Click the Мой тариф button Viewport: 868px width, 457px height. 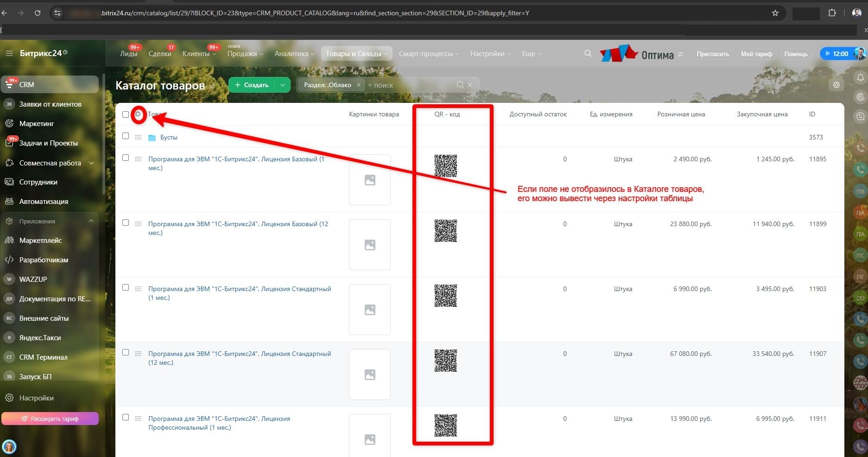pos(756,54)
